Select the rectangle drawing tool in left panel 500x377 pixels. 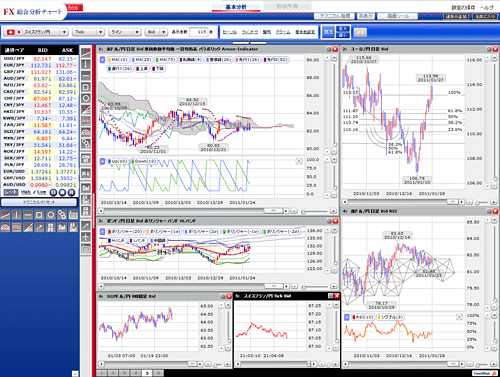coord(39,215)
